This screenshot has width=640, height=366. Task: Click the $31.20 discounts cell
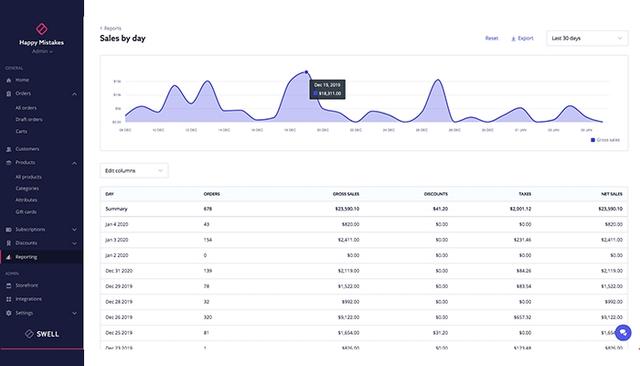point(440,333)
